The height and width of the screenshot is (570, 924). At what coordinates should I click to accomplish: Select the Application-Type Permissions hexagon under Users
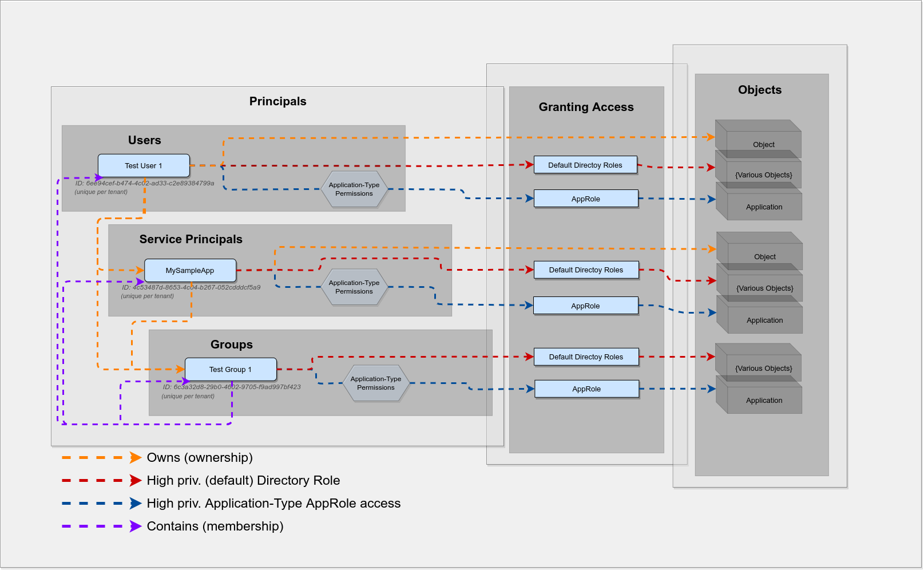pyautogui.click(x=355, y=189)
